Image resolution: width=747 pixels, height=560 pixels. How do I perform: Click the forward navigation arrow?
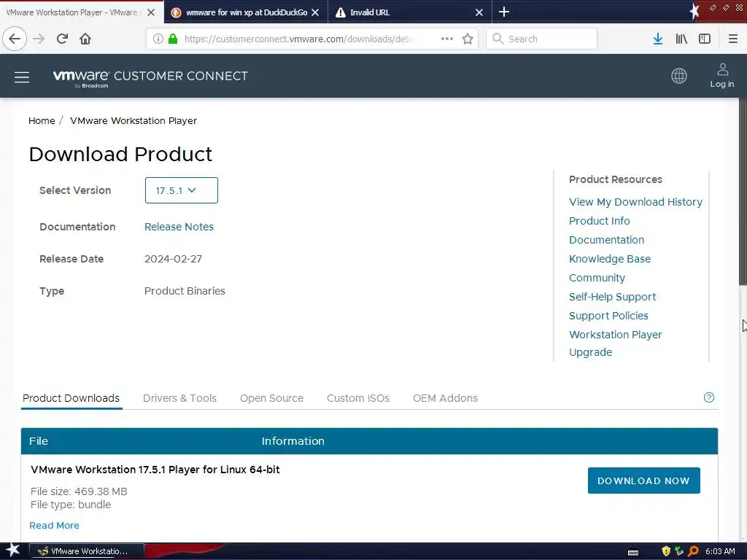pos(39,39)
